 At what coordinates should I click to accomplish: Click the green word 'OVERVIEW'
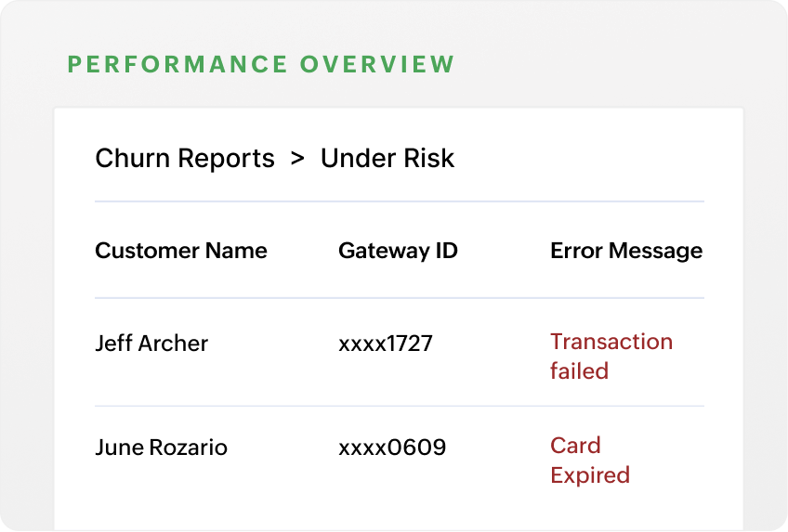(377, 65)
